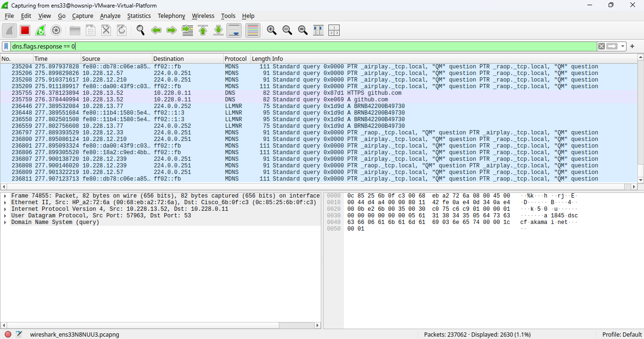644x339 pixels.
Task: Zoom out of packet text
Action: 287,30
